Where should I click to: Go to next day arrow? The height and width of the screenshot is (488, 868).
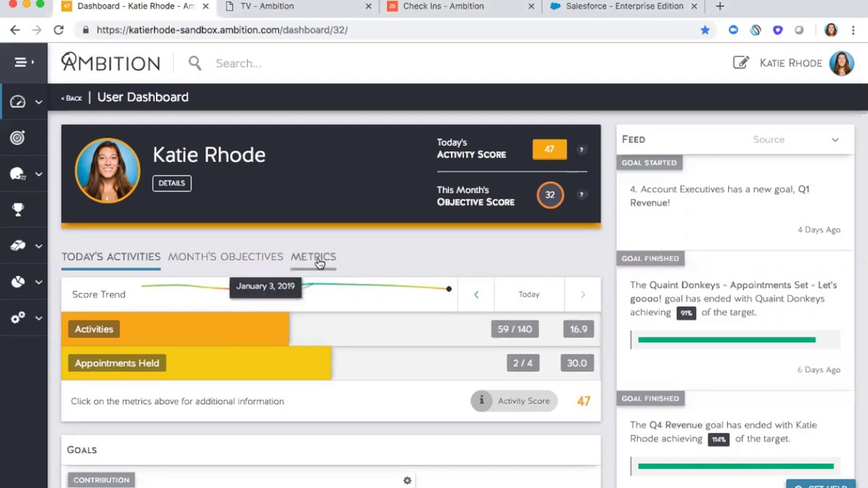click(x=583, y=294)
